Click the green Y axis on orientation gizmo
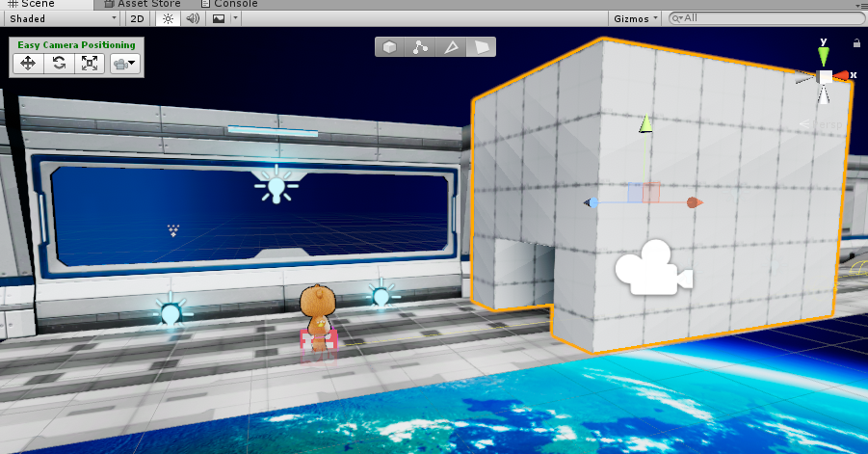 (x=824, y=54)
